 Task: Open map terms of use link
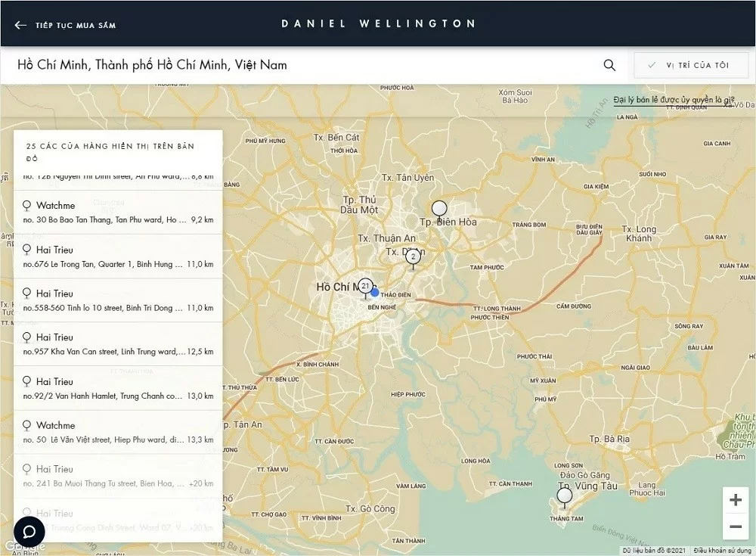pos(720,551)
